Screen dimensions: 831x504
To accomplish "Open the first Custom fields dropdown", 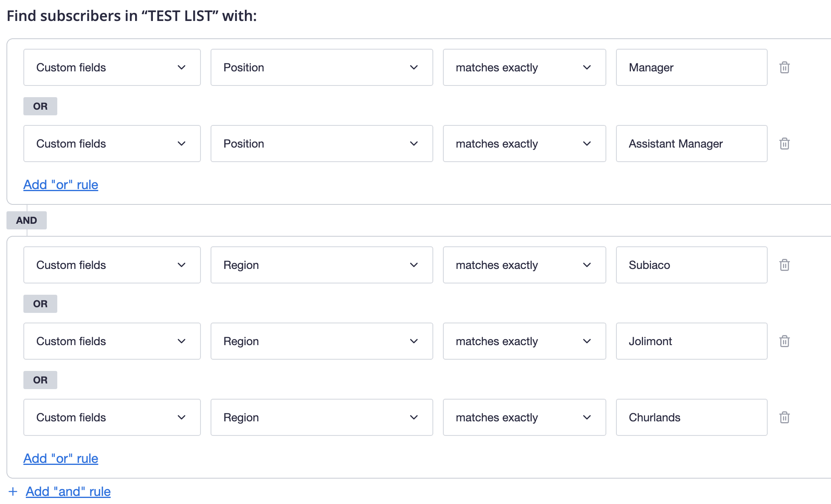I will (112, 67).
